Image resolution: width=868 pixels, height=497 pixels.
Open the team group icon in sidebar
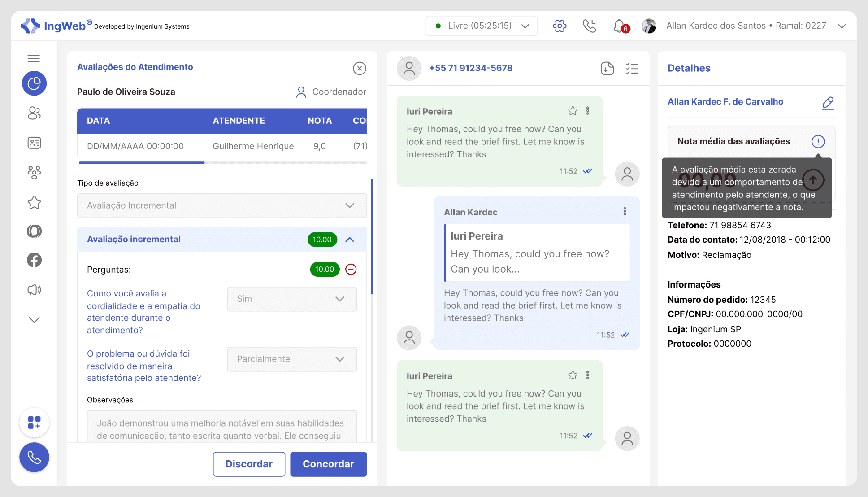pos(34,172)
